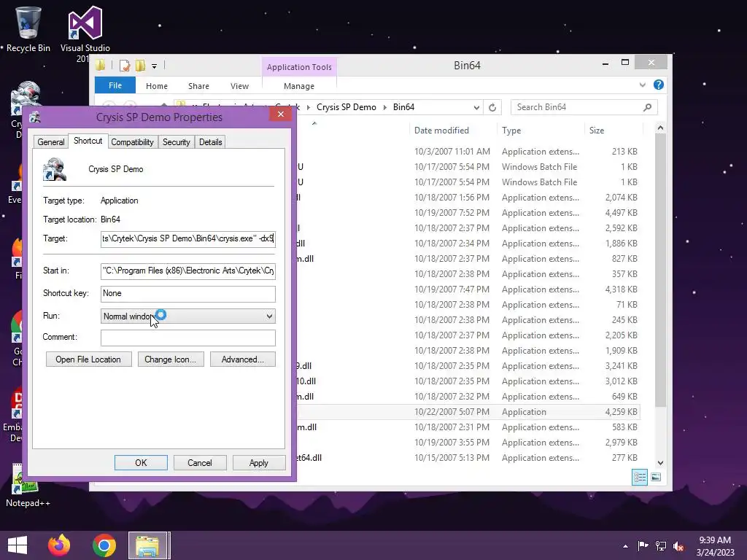Viewport: 747px width, 560px height.
Task: Open address bar history dropdown
Action: (x=476, y=108)
